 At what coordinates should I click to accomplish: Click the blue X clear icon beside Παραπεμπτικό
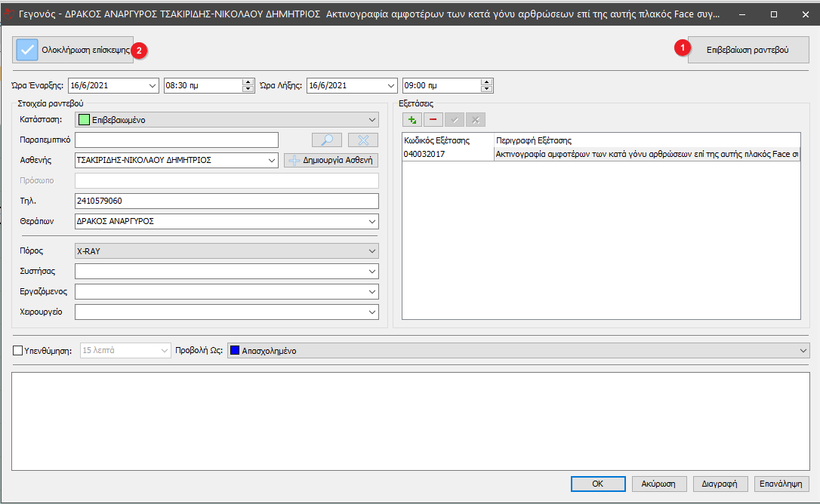pos(363,140)
